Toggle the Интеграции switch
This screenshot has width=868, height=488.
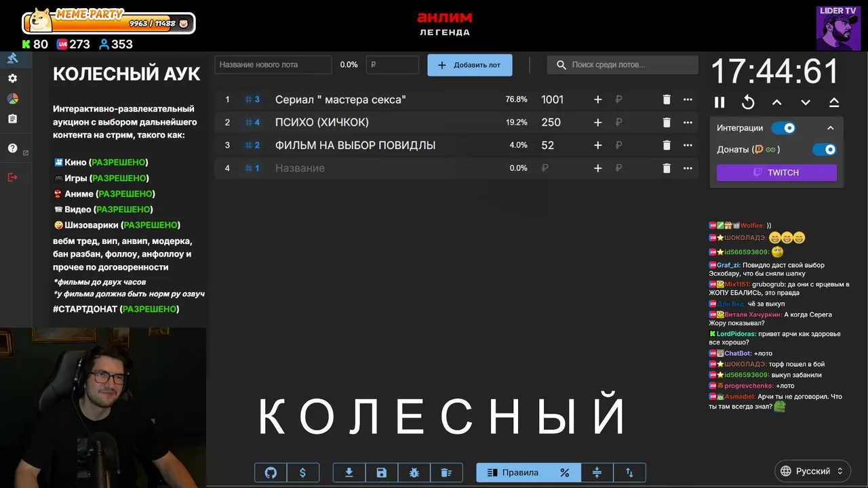tap(784, 127)
